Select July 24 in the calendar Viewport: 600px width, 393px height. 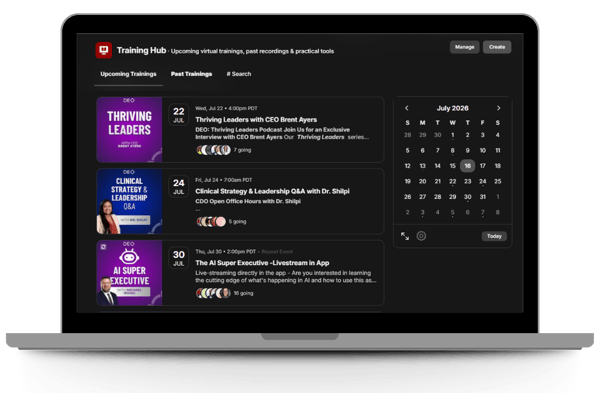click(483, 181)
